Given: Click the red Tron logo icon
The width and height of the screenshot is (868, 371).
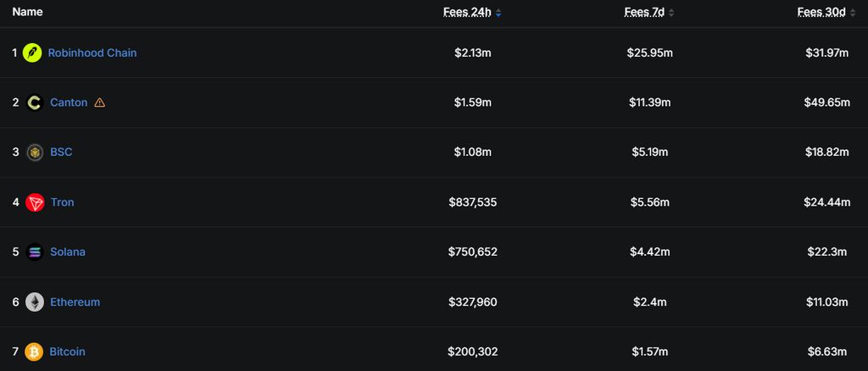Looking at the screenshot, I should click(34, 202).
